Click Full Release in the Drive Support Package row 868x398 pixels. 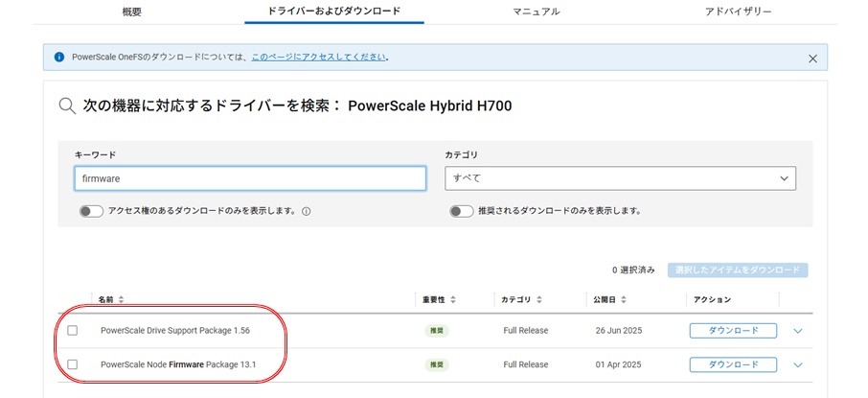tap(526, 330)
